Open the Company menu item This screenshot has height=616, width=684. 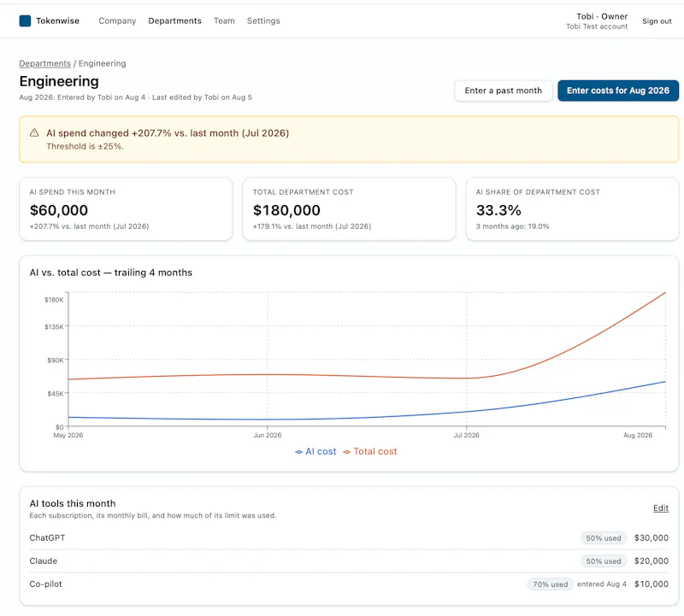[117, 21]
